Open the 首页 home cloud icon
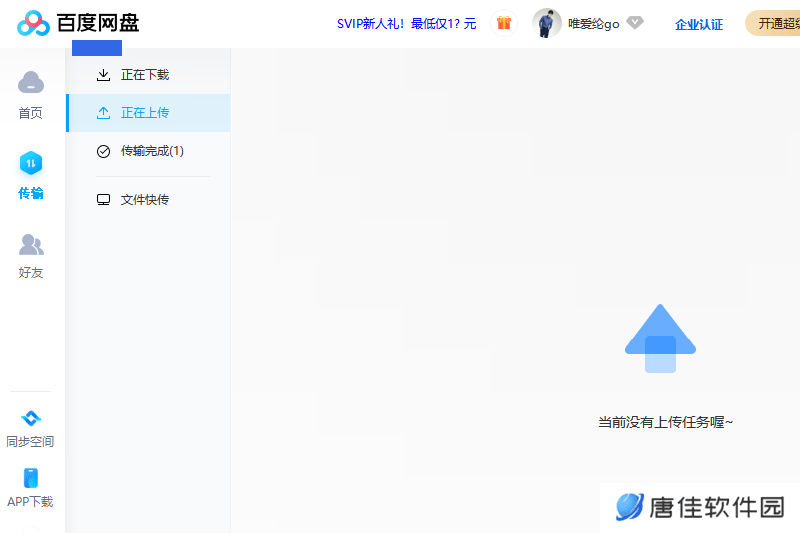800x533 pixels. [31, 83]
